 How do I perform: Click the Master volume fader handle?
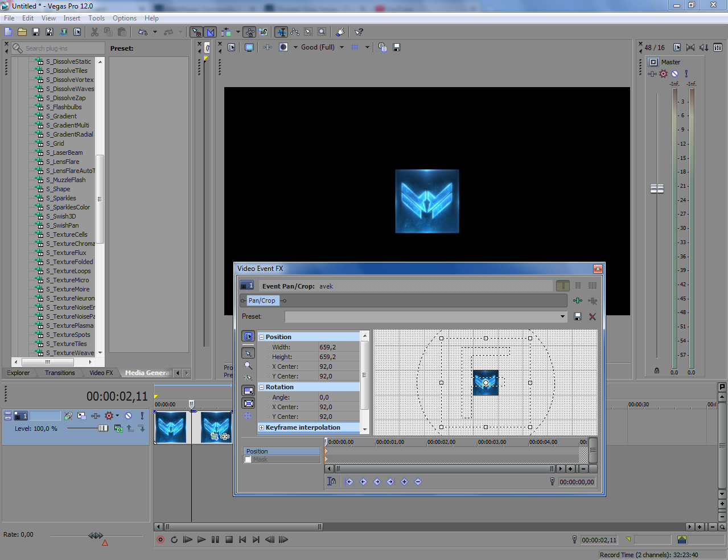657,188
